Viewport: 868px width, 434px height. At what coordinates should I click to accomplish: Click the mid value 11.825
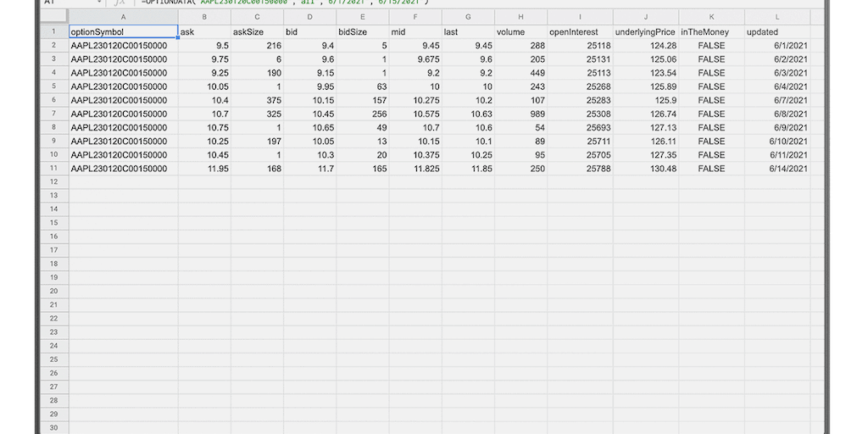tap(415, 169)
